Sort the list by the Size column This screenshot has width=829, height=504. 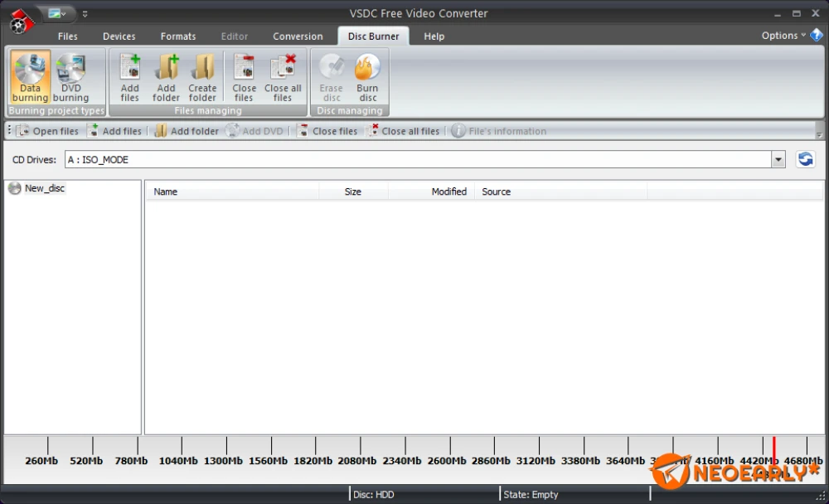point(353,191)
